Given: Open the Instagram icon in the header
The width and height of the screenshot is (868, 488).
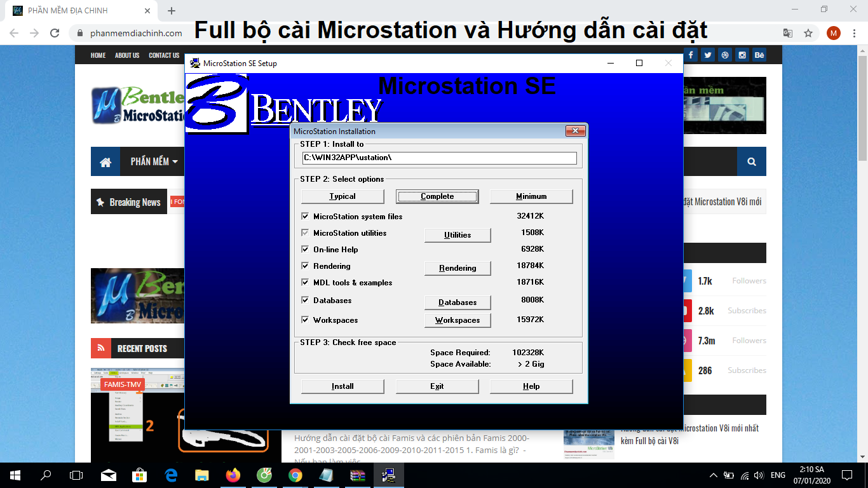Looking at the screenshot, I should point(742,55).
